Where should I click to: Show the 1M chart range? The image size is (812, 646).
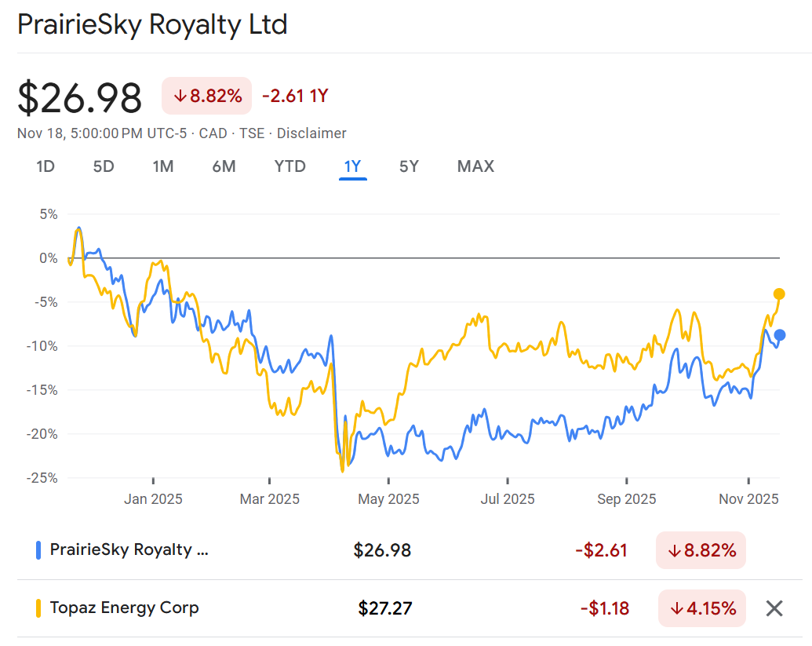163,166
